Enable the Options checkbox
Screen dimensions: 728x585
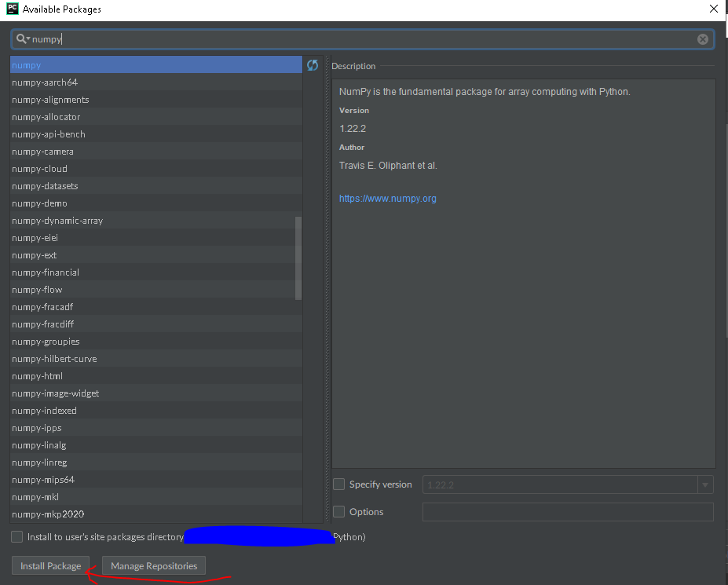click(x=339, y=512)
